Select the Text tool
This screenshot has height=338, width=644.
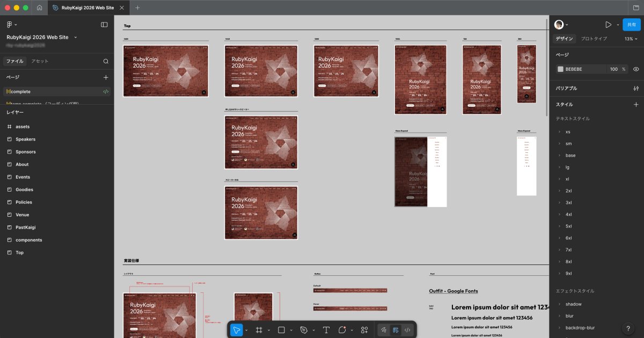[x=326, y=330]
